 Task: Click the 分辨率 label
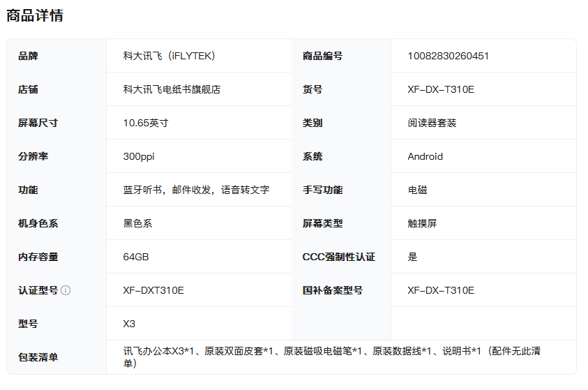[x=33, y=156]
